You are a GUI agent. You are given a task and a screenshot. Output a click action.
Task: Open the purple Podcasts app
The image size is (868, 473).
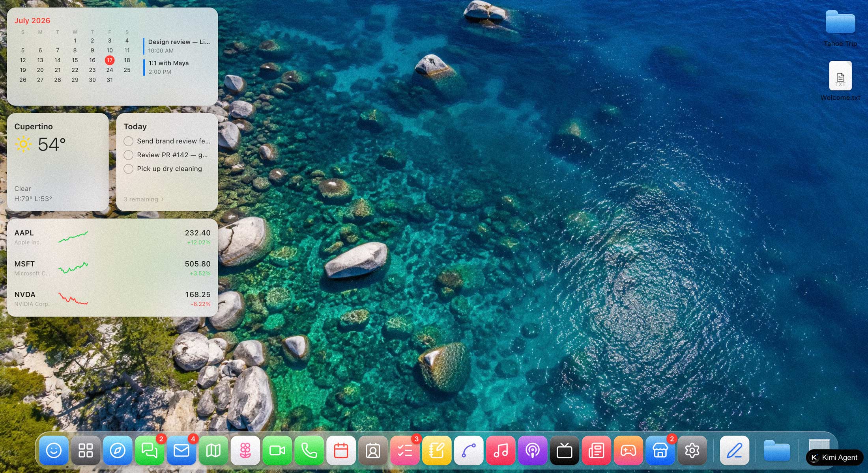[x=533, y=450]
